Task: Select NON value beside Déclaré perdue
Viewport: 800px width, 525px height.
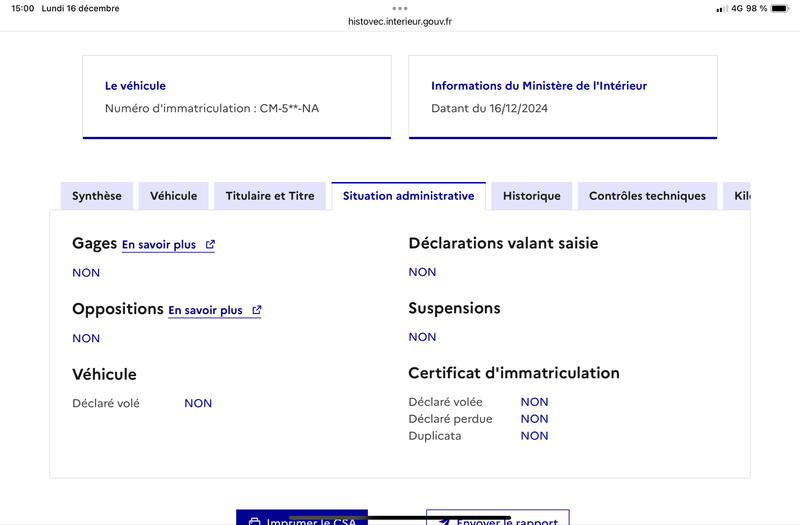Action: pyautogui.click(x=534, y=419)
